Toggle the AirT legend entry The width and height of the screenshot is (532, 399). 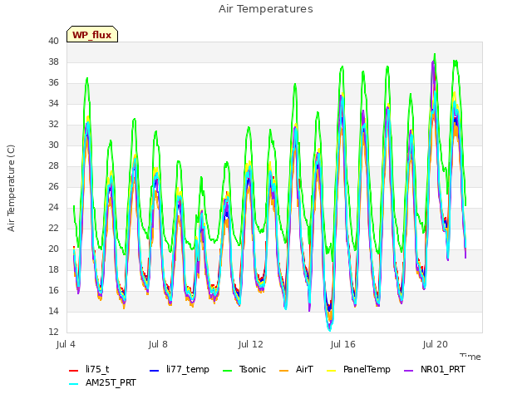[x=296, y=369]
